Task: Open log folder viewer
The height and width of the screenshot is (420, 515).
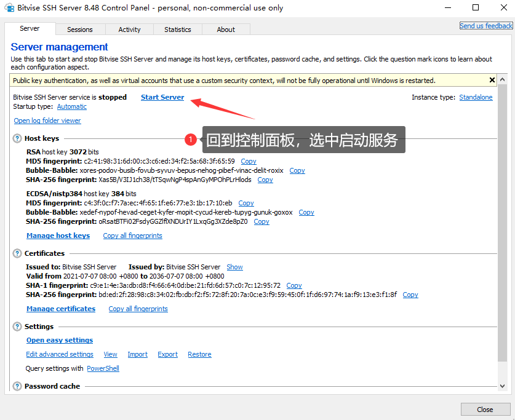Action: coord(47,121)
